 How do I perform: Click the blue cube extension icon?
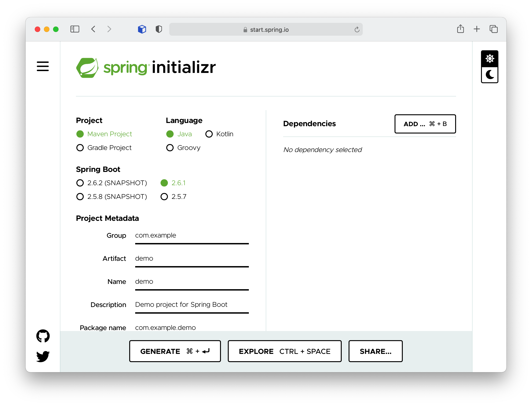click(x=142, y=29)
